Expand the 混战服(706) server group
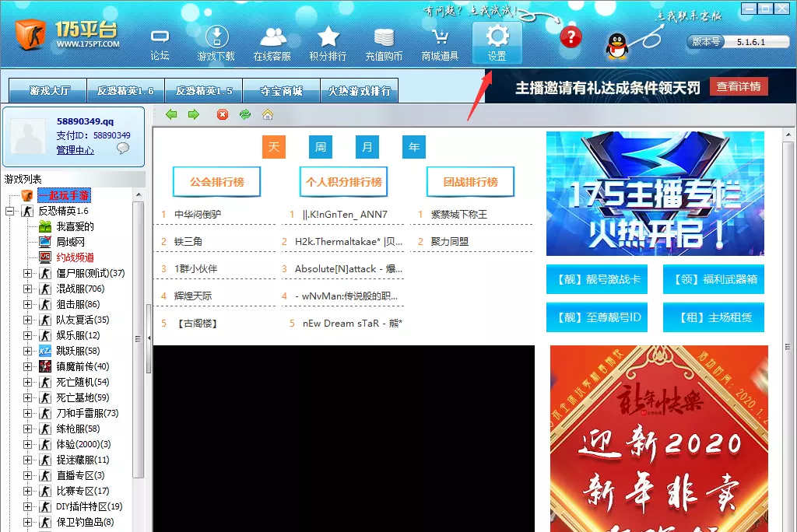This screenshot has height=532, width=797. coord(27,289)
